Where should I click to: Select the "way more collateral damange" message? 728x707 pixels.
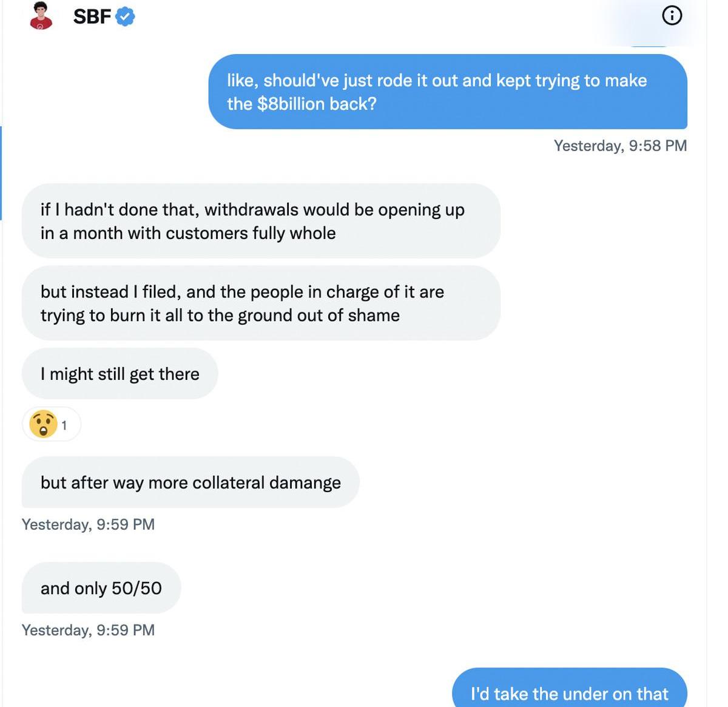(190, 482)
